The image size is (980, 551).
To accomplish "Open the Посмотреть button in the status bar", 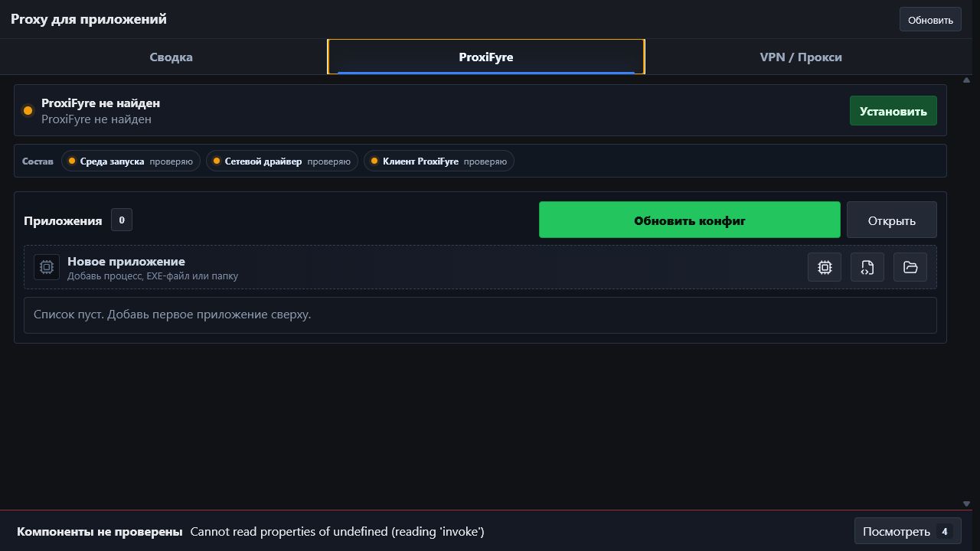I will [908, 531].
